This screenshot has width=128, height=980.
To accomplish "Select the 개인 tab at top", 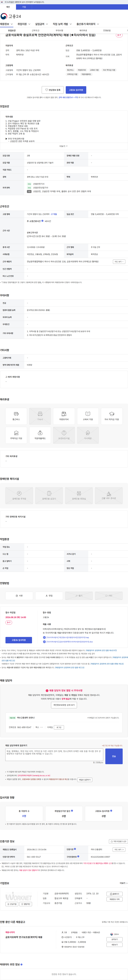I will tap(8, 7).
